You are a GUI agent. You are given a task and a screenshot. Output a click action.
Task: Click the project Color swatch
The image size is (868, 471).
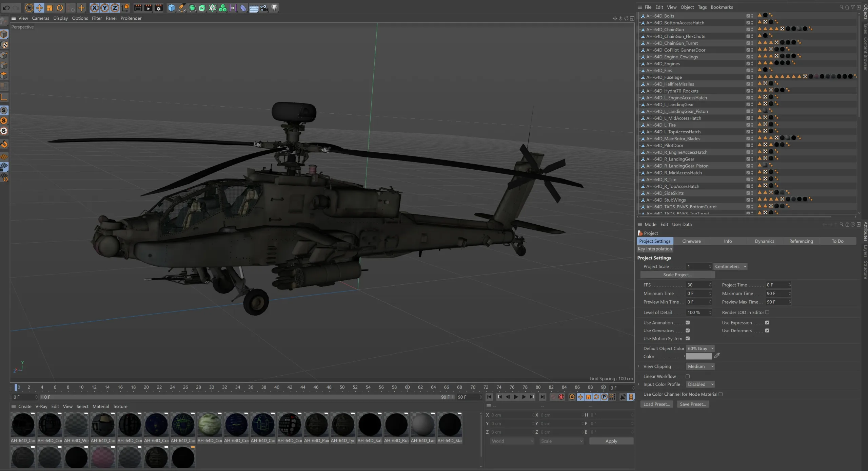(x=698, y=356)
